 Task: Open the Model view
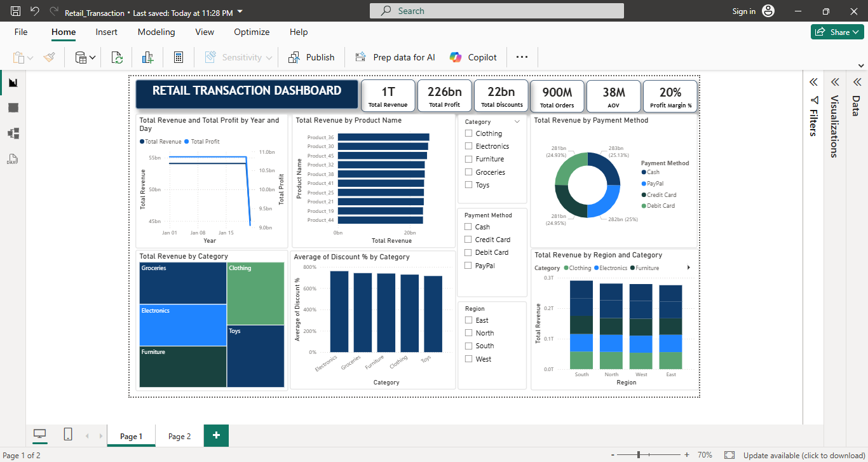[x=13, y=133]
